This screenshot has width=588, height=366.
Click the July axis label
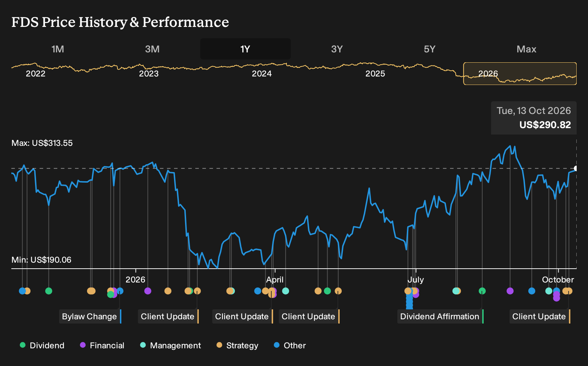(x=416, y=280)
